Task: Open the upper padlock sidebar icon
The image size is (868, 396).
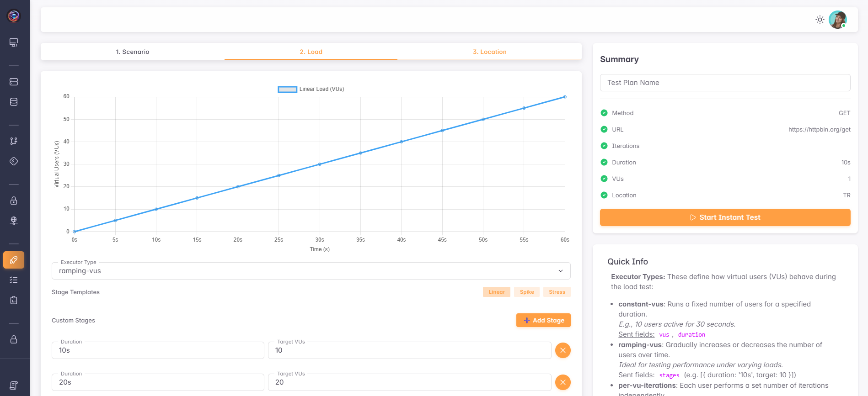Action: click(x=14, y=201)
